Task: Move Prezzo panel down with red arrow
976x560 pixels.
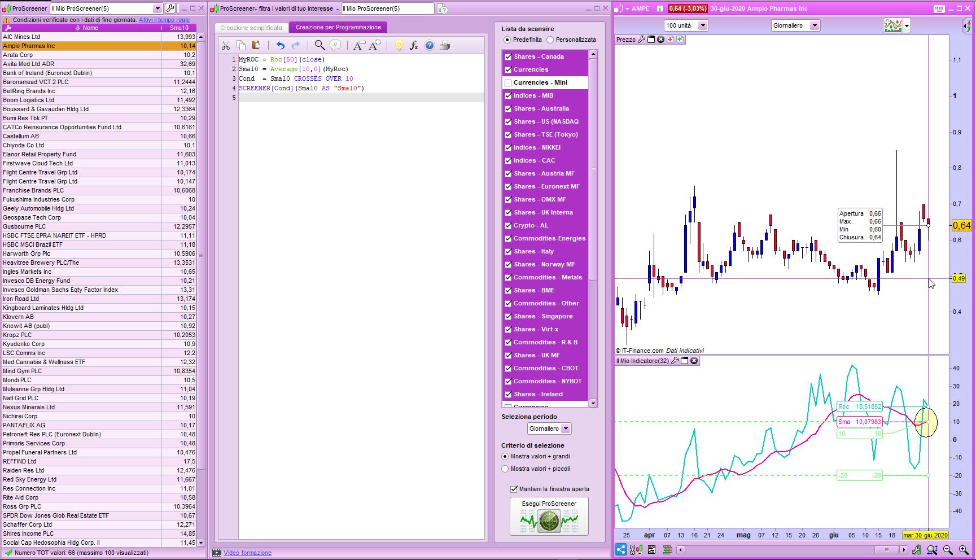Action: [670, 40]
